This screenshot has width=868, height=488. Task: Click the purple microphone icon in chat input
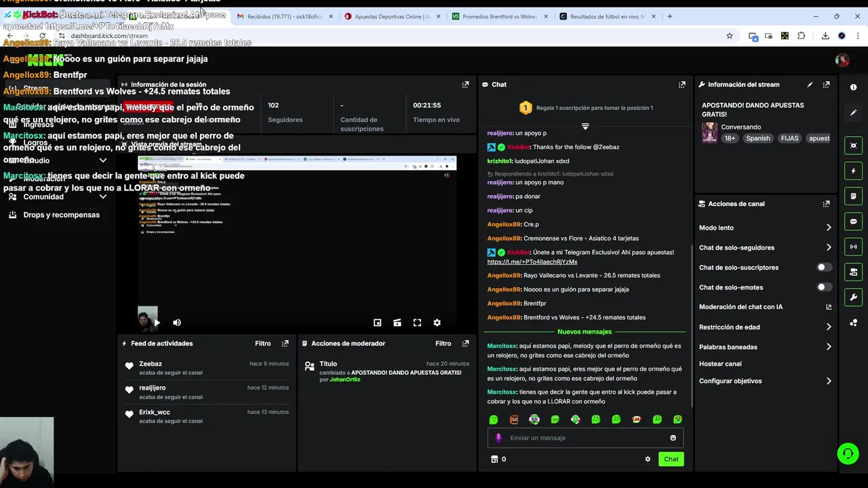pyautogui.click(x=498, y=438)
